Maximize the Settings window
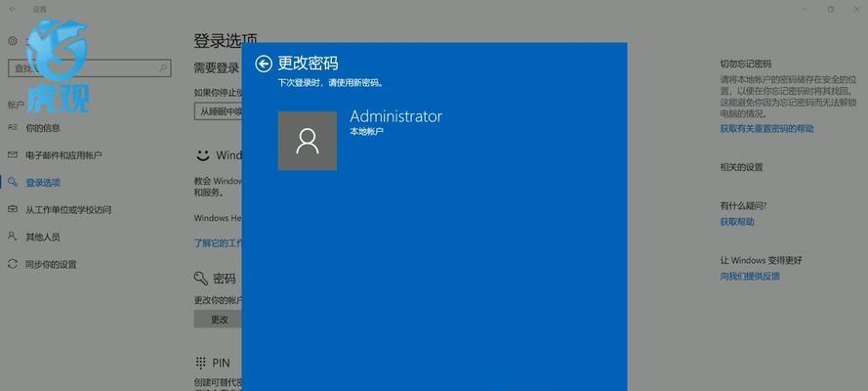868x391 pixels. (x=830, y=10)
